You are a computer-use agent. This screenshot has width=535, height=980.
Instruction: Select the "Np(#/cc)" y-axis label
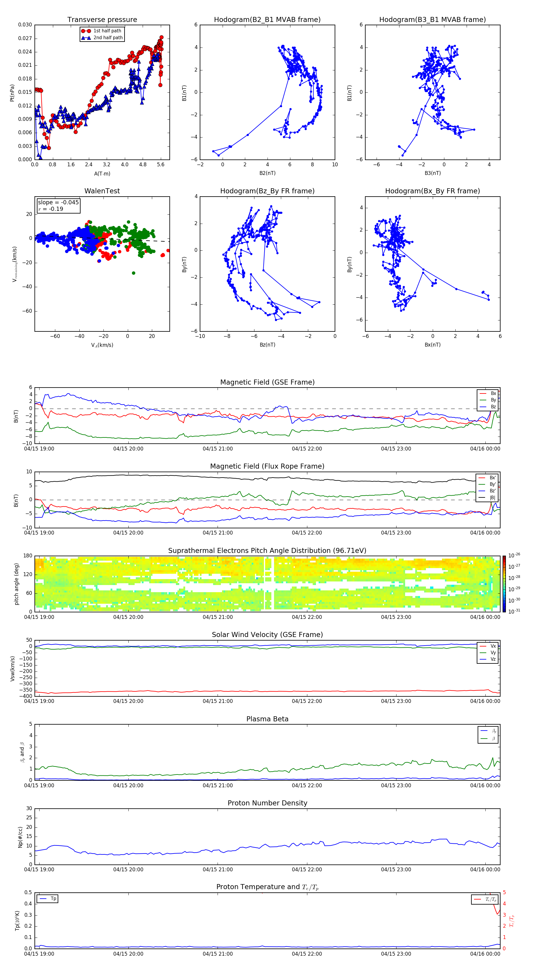coord(20,837)
